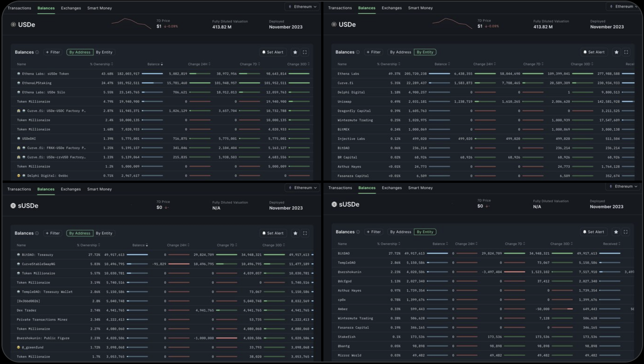Viewport: 644px width, 364px height.
Task: Sort by Received in sUSDe By Entity table
Action: [x=612, y=244]
